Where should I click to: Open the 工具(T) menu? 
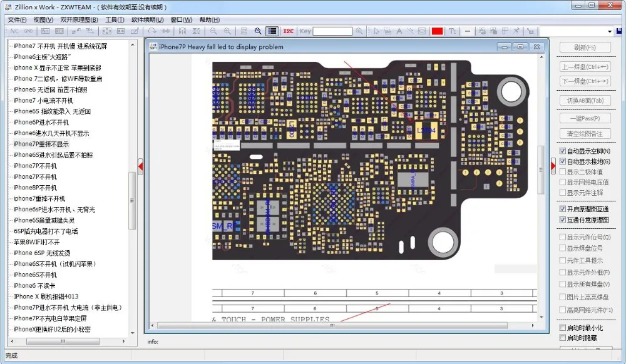click(115, 19)
